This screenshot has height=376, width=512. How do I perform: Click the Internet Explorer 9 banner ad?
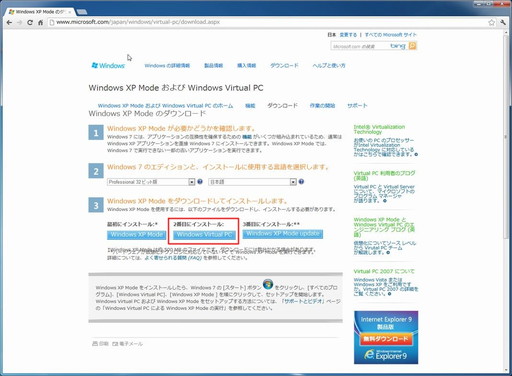pyautogui.click(x=386, y=337)
